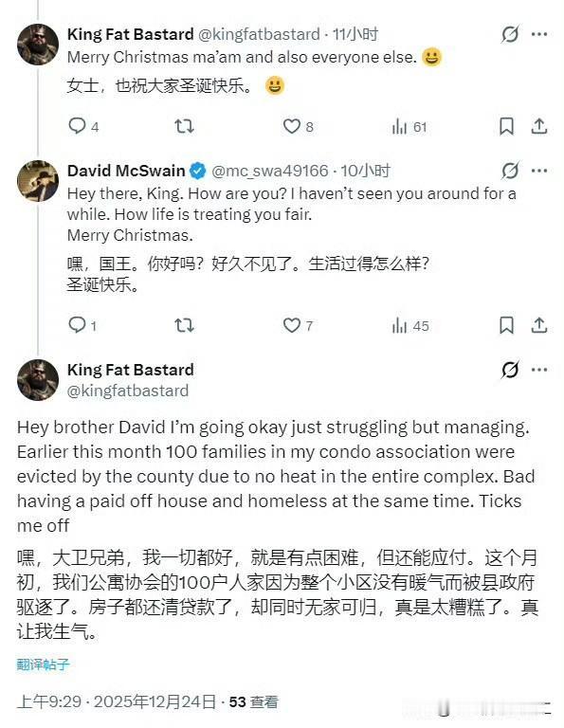Screen dimensions: 564x728
Task: Open more options on David McSwain's post
Action: tap(539, 171)
